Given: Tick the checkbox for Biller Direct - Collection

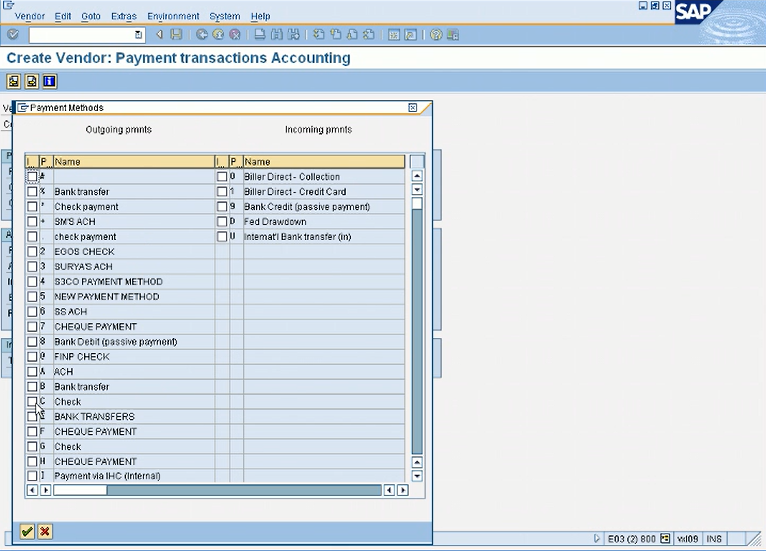Looking at the screenshot, I should click(222, 176).
